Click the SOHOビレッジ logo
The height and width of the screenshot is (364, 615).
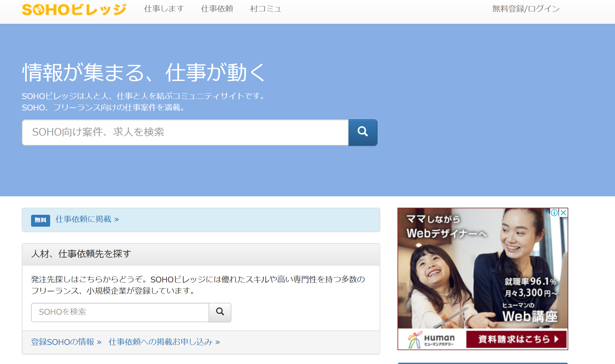[x=74, y=9]
